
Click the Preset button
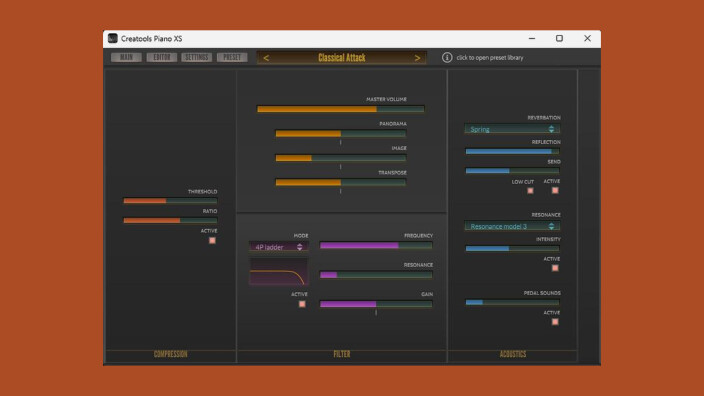232,57
